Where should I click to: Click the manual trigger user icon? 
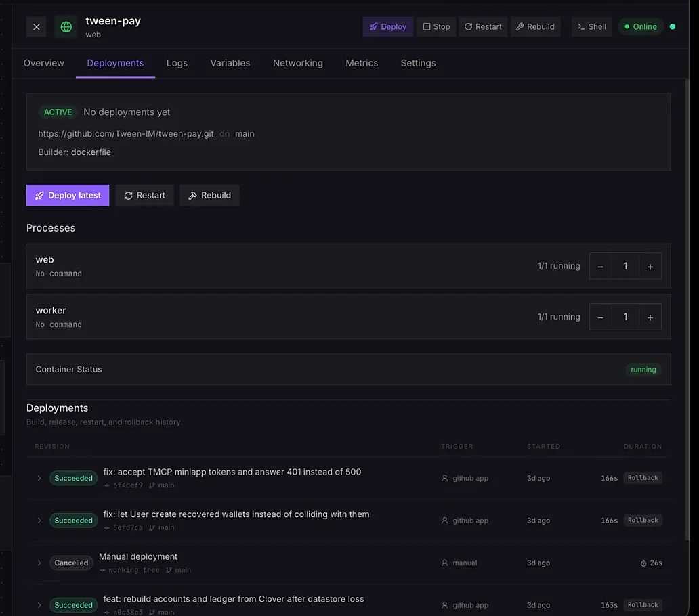click(444, 563)
